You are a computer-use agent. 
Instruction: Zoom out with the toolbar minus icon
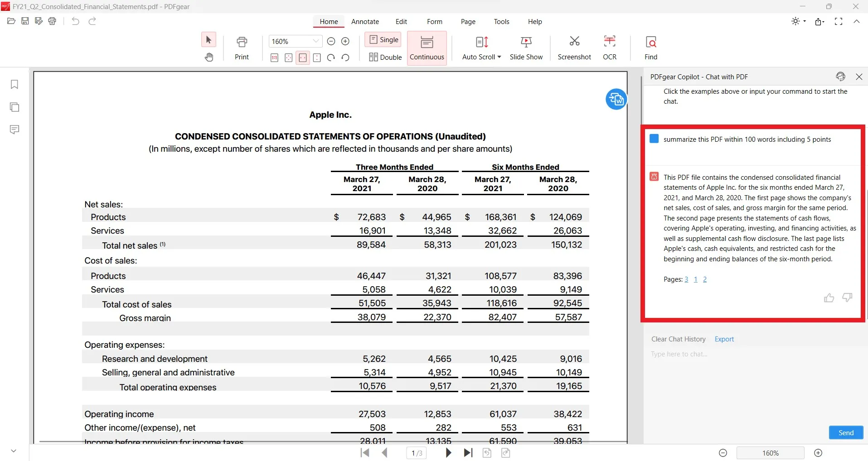331,41
